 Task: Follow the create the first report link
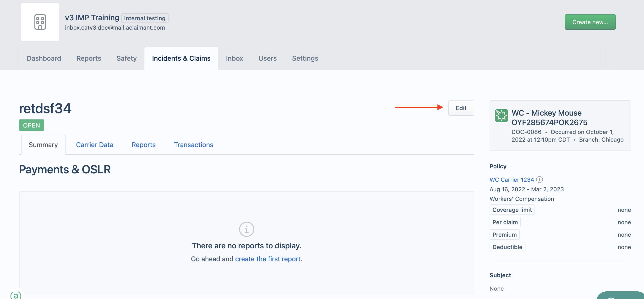pyautogui.click(x=267, y=259)
